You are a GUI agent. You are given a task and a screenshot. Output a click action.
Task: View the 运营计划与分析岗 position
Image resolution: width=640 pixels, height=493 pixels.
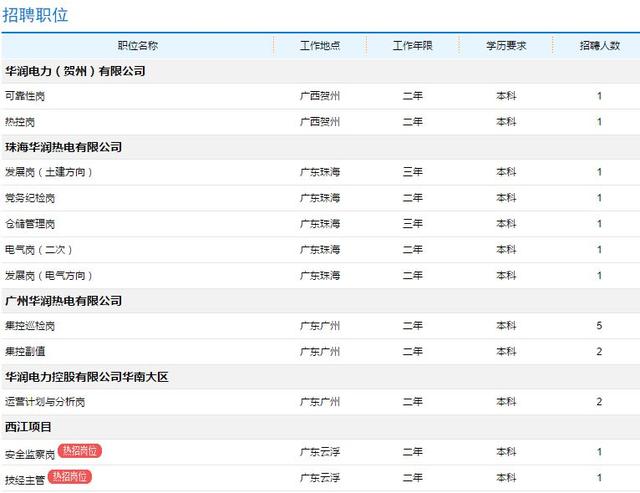click(x=45, y=402)
